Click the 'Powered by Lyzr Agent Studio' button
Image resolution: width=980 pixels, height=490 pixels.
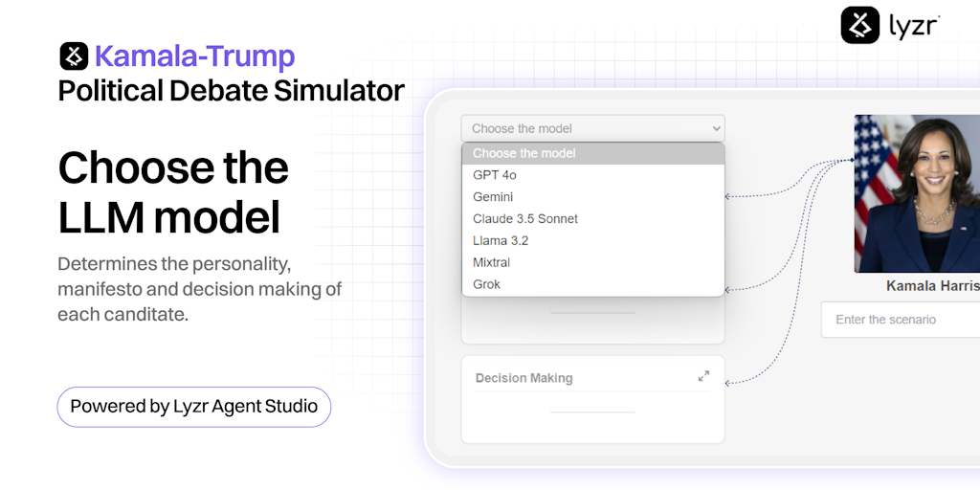point(193,407)
